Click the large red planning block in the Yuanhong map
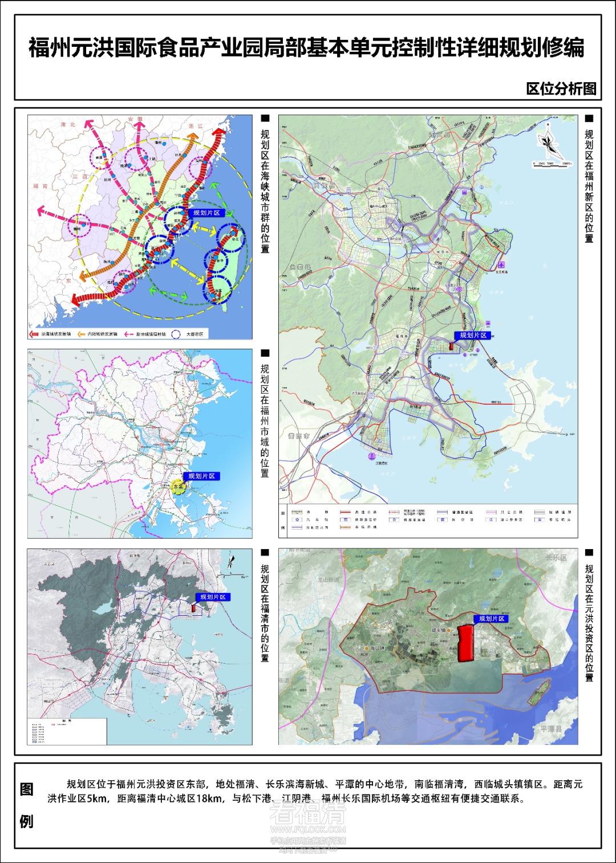This screenshot has height=863, width=616. (467, 643)
